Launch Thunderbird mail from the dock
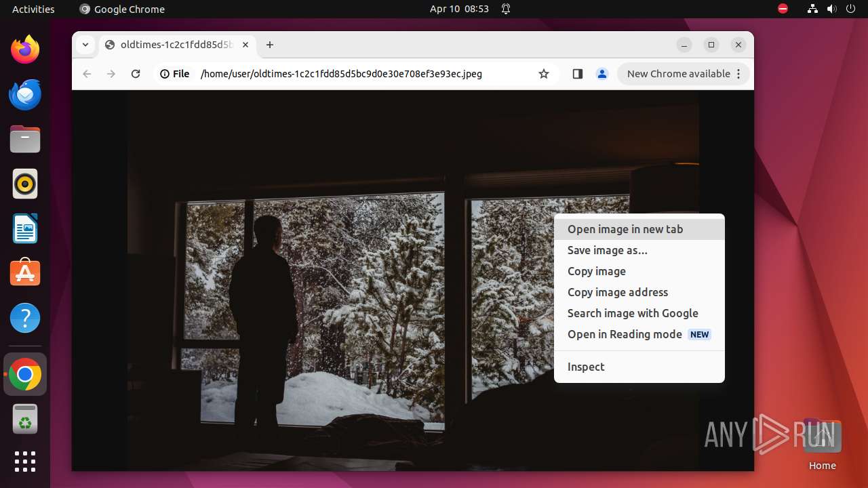This screenshot has width=868, height=488. [25, 94]
